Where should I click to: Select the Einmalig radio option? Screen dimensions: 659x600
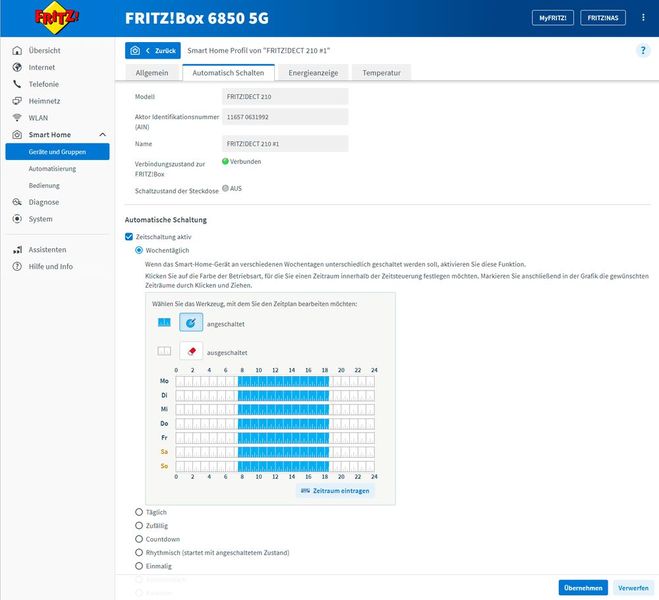139,566
